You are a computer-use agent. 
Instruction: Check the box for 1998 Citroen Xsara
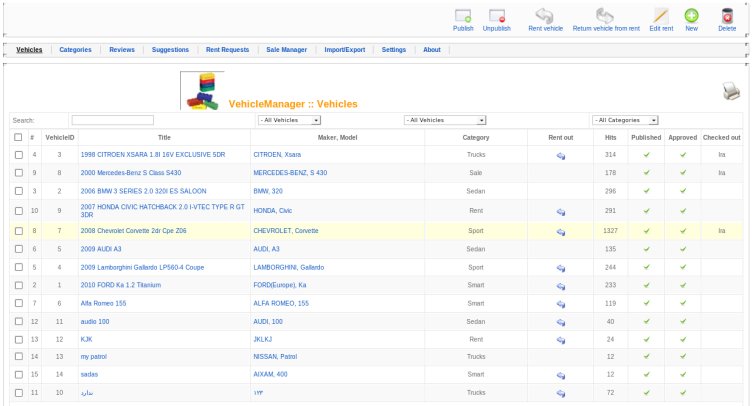(x=19, y=155)
